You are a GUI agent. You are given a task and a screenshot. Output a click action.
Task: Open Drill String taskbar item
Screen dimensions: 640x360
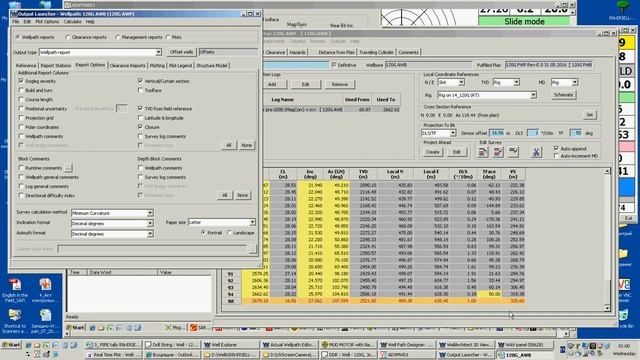pyautogui.click(x=171, y=345)
